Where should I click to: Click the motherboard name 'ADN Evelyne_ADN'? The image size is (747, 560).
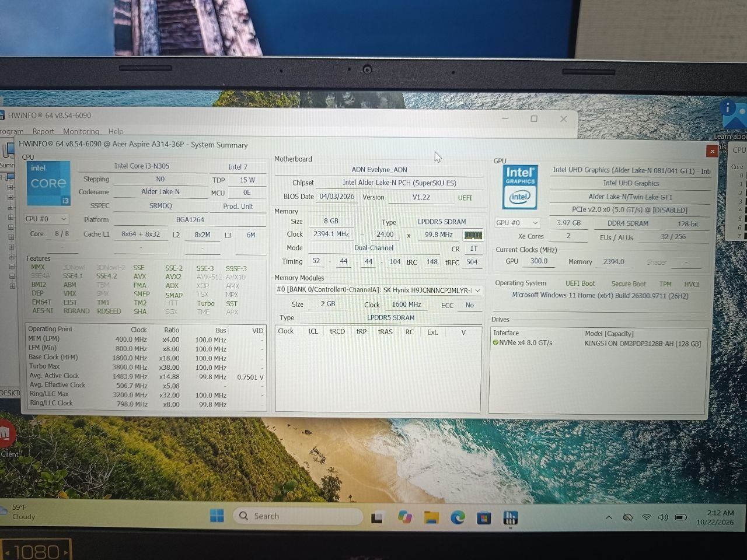click(379, 170)
